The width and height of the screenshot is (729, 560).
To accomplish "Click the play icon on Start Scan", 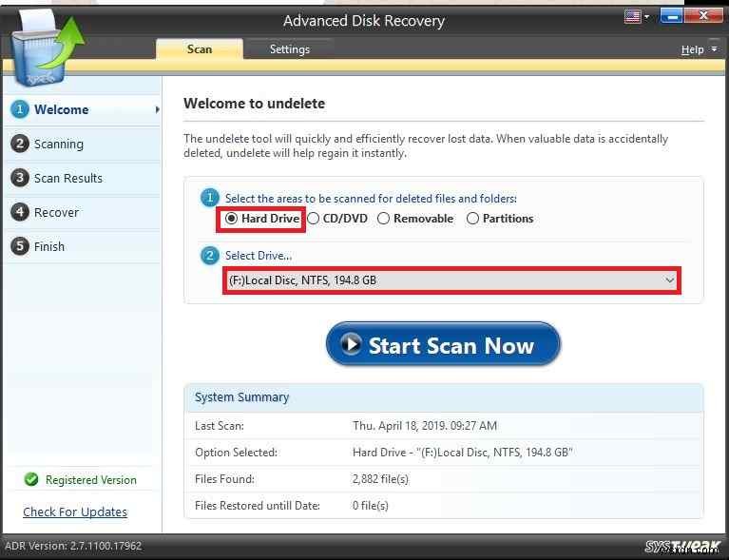I will click(351, 344).
